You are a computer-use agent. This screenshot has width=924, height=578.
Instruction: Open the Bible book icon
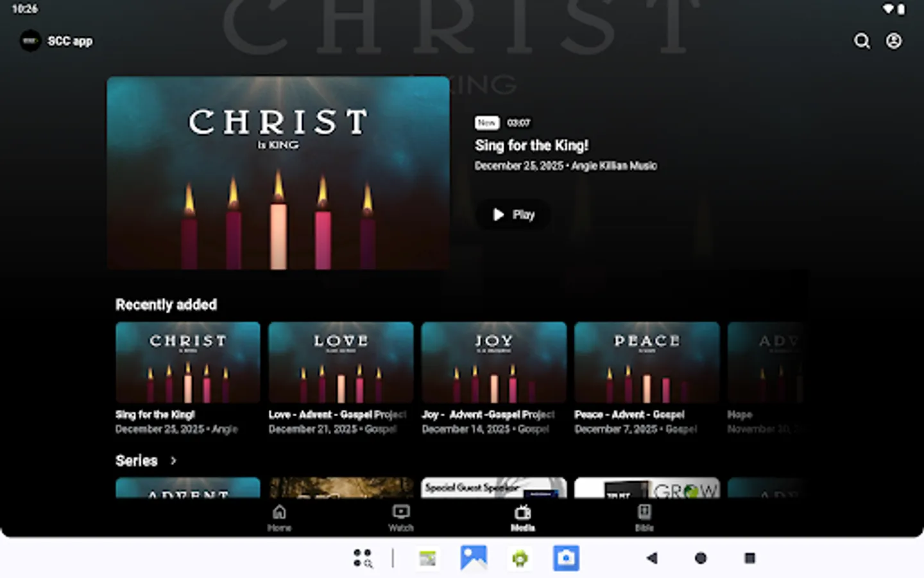(x=644, y=511)
